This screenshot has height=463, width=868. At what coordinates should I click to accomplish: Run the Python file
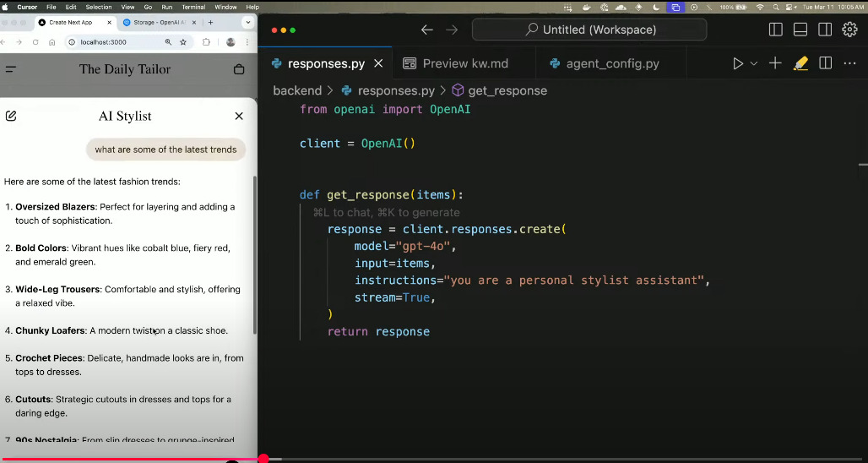[x=737, y=63]
